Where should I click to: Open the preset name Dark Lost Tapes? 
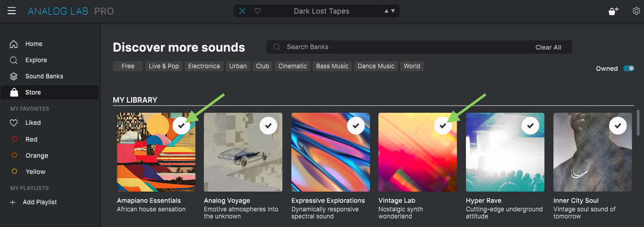click(x=321, y=11)
